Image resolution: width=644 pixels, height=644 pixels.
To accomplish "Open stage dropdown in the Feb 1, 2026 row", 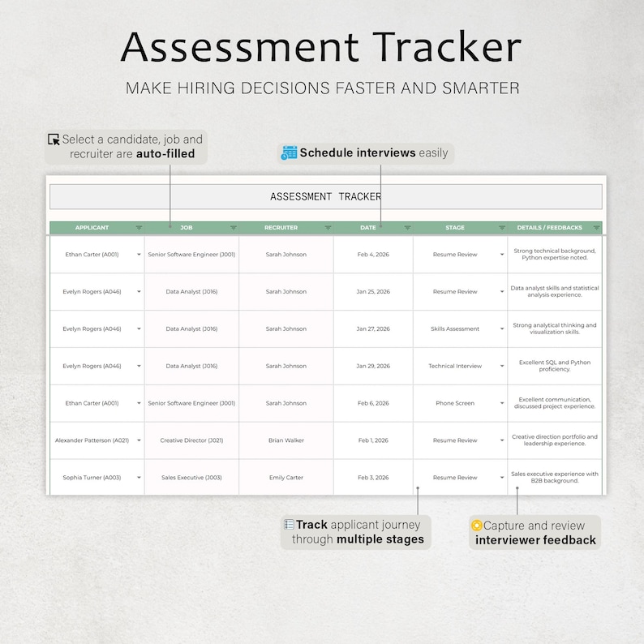I will [x=502, y=440].
